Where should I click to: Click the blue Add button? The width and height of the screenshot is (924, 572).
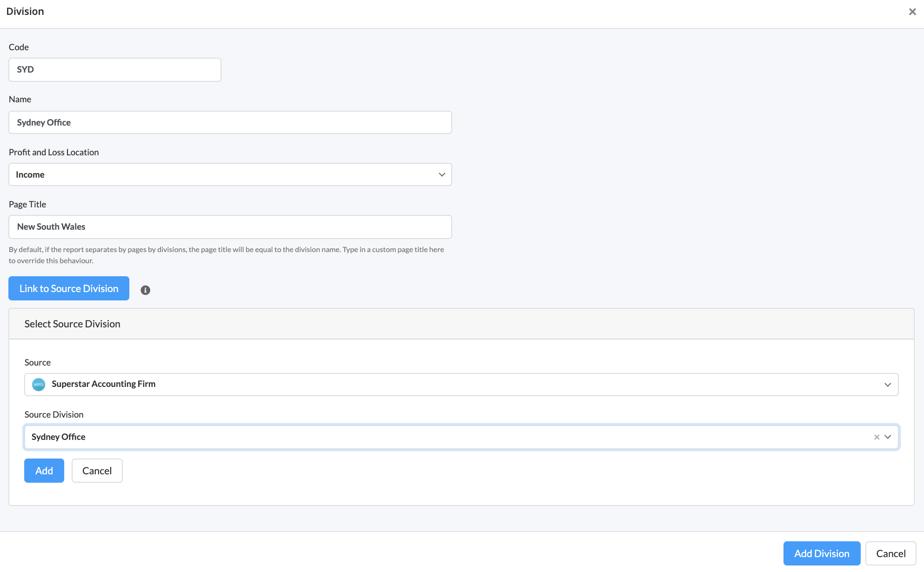[x=44, y=471]
